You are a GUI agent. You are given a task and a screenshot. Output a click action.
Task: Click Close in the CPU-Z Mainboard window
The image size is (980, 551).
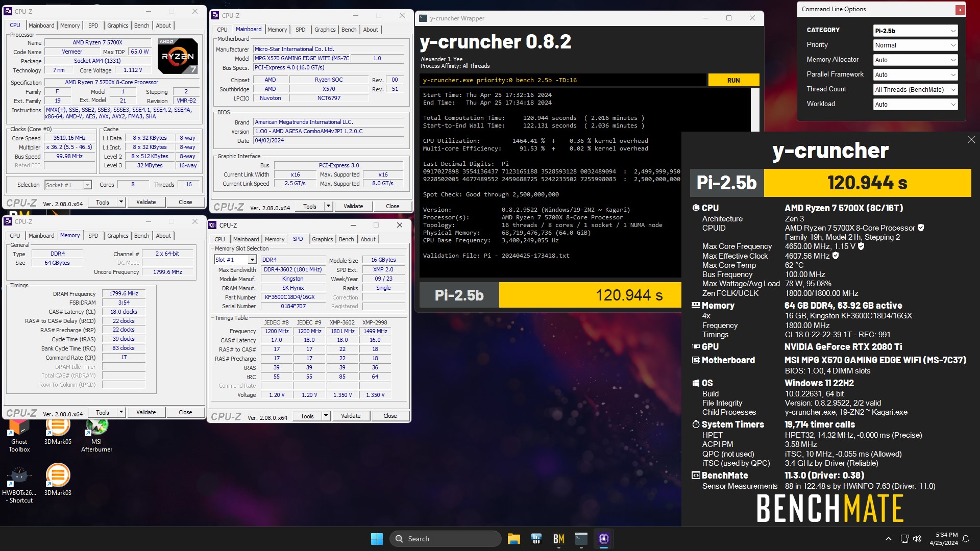393,206
